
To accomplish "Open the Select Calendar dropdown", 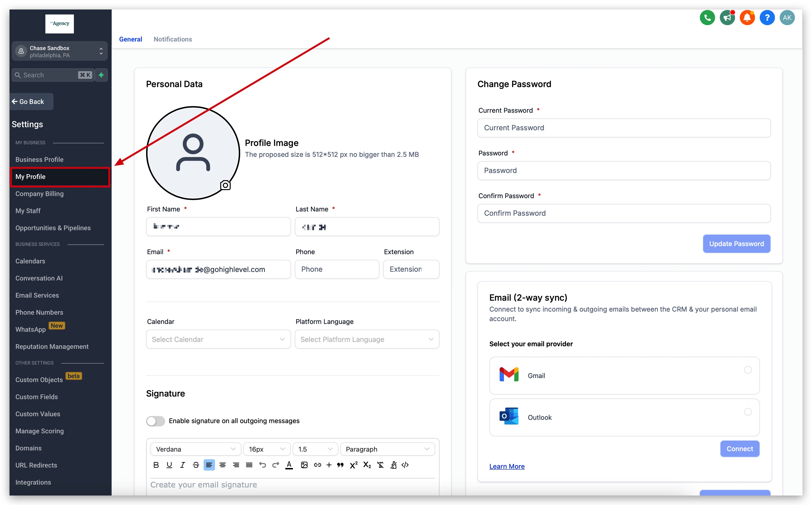I will (218, 339).
